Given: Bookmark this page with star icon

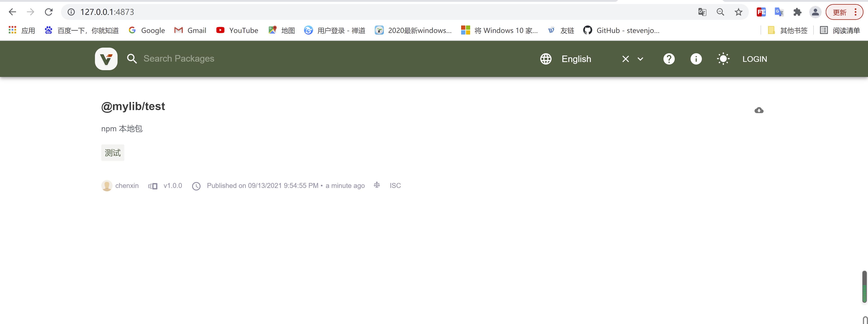Looking at the screenshot, I should (738, 12).
